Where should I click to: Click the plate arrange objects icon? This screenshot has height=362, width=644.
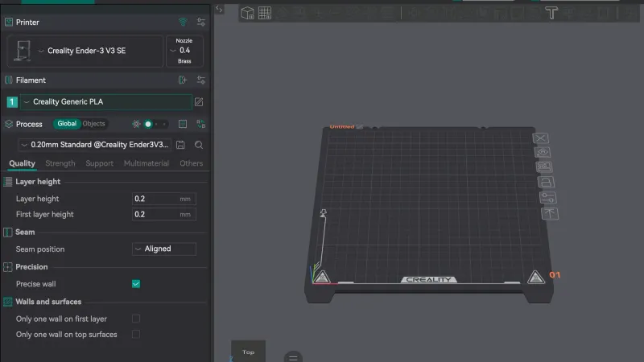coord(544,167)
